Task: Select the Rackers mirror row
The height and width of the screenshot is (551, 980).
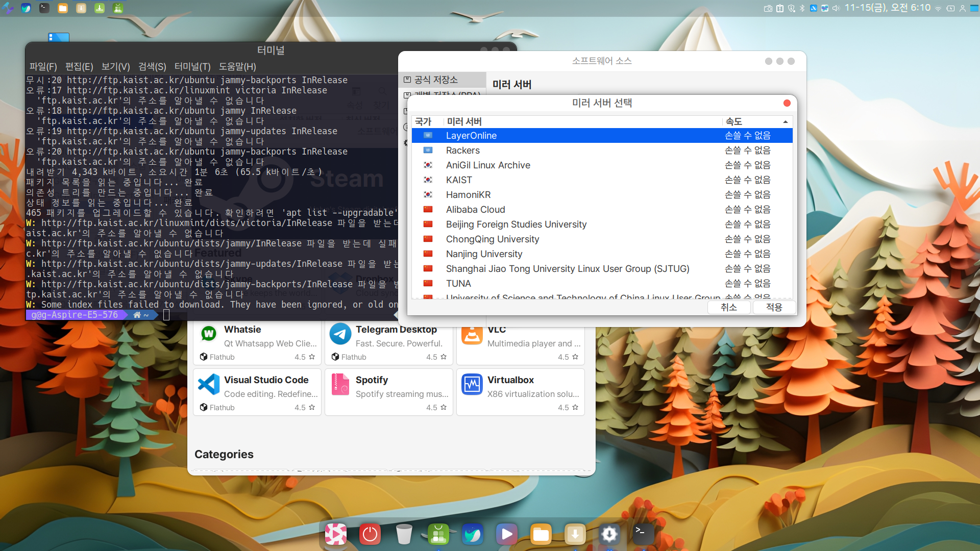Action: [602, 151]
